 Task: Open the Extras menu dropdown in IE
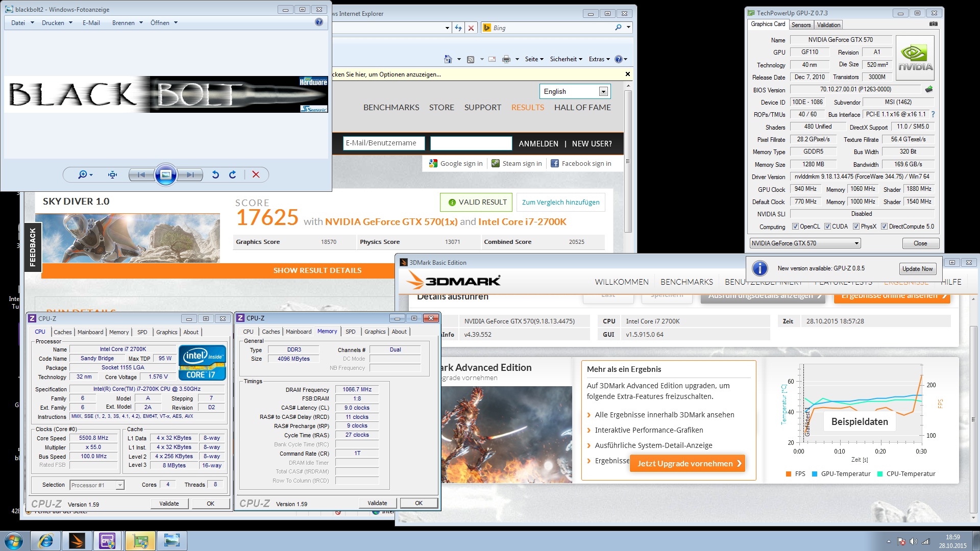pos(599,59)
